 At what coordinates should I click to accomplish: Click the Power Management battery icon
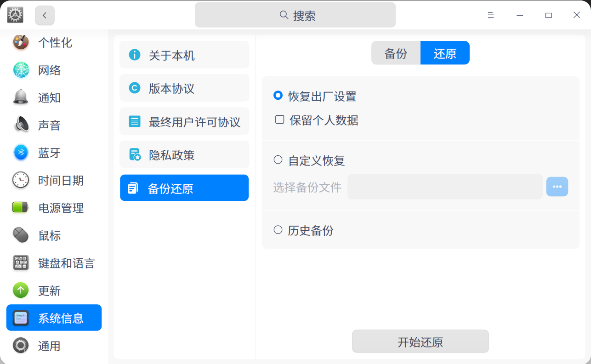click(21, 208)
